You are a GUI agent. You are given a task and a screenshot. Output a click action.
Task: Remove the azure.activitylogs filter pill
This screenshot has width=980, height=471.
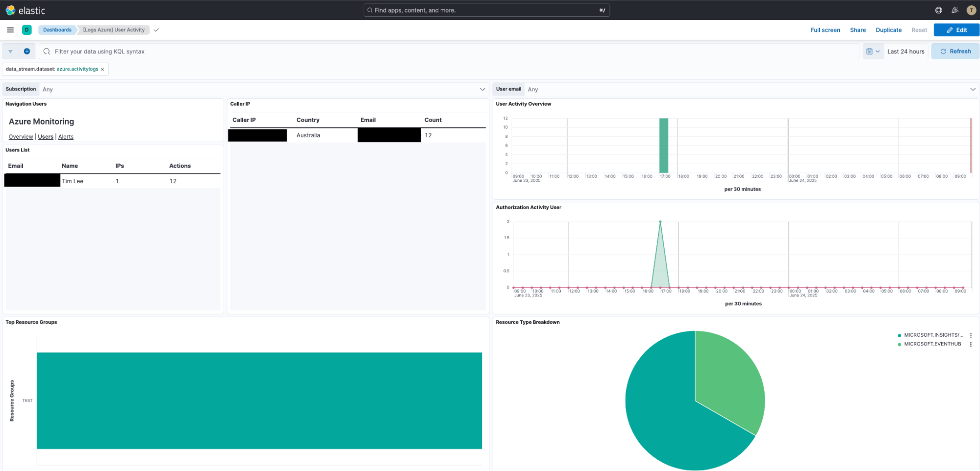102,70
